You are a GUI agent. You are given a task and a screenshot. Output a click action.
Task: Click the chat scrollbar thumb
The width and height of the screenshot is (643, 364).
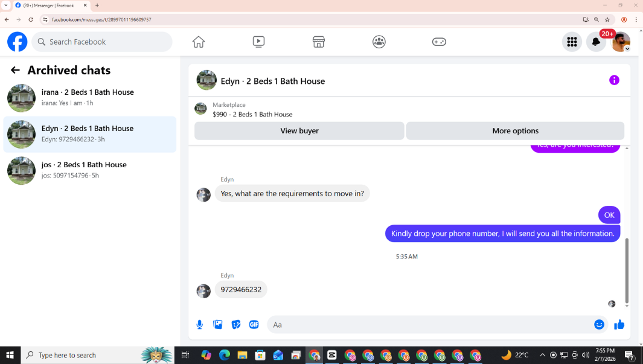pos(627,270)
